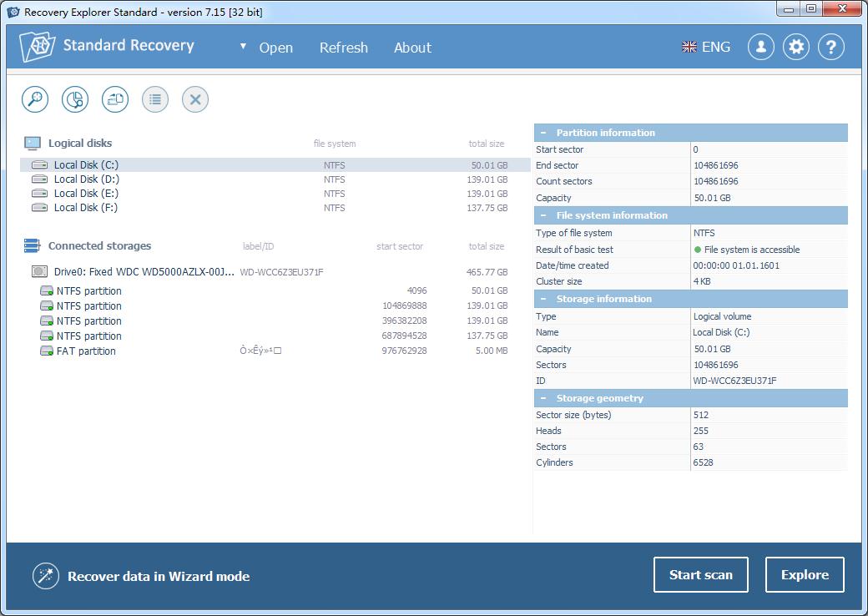Click the list view toolbar icon
Image resolution: width=868 pixels, height=616 pixels.
[155, 99]
